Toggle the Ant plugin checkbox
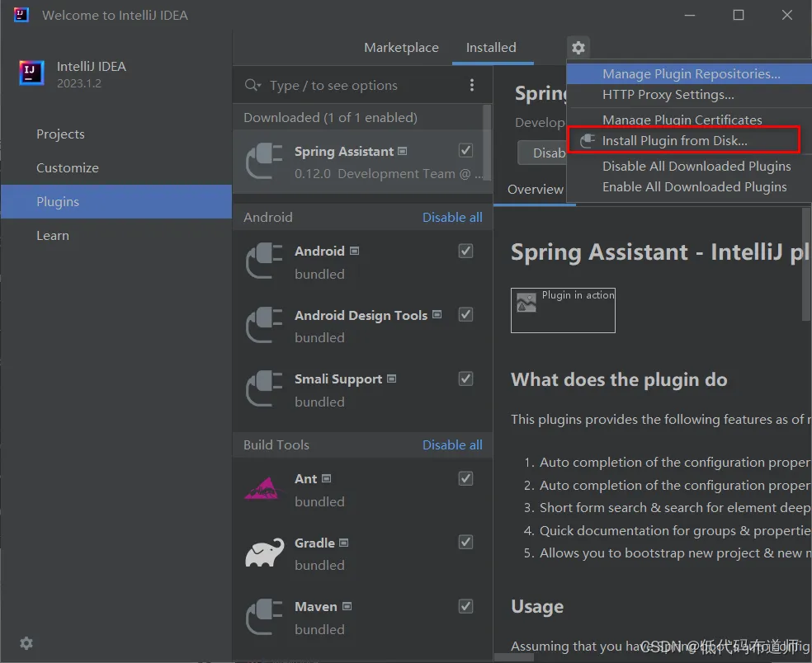Image resolution: width=812 pixels, height=663 pixels. tap(465, 479)
